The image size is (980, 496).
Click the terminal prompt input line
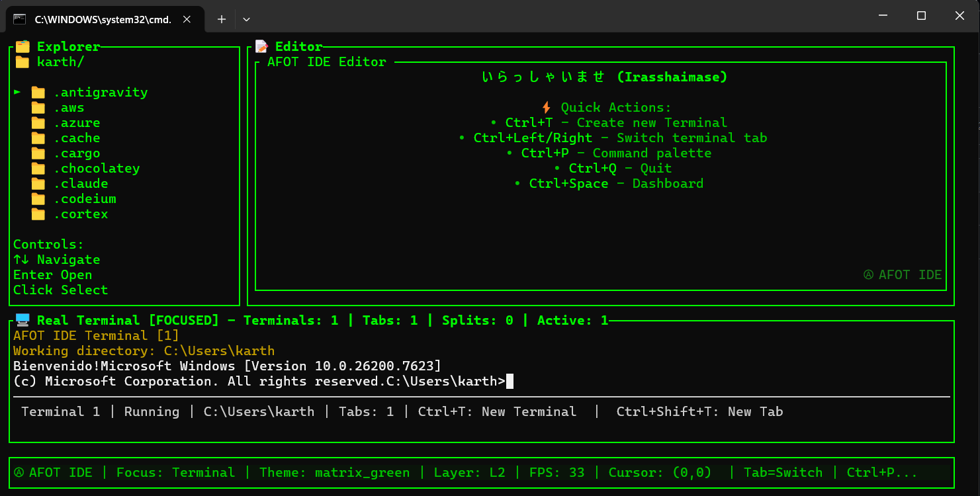click(509, 381)
